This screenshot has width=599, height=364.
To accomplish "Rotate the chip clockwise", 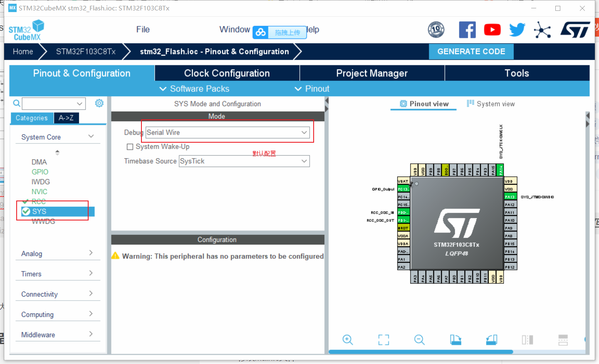I will (x=455, y=340).
